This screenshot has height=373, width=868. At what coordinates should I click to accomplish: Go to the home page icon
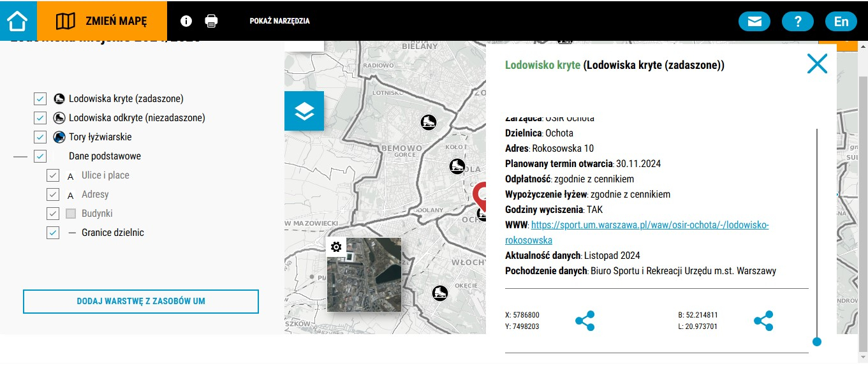[x=18, y=20]
